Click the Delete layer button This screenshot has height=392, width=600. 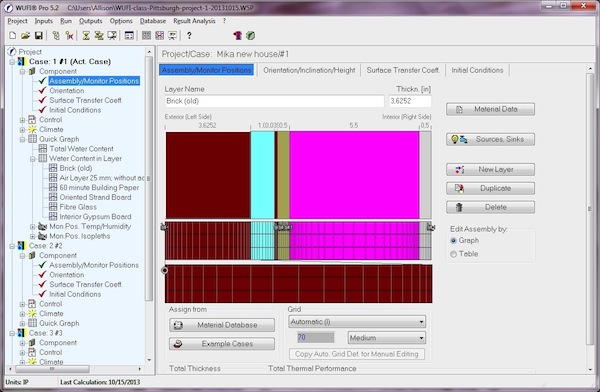490,207
